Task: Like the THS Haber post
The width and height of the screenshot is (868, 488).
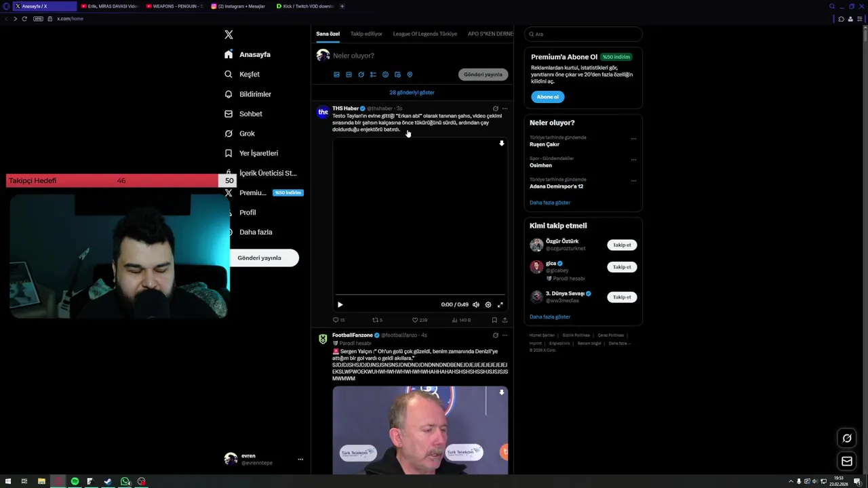Action: pos(420,320)
